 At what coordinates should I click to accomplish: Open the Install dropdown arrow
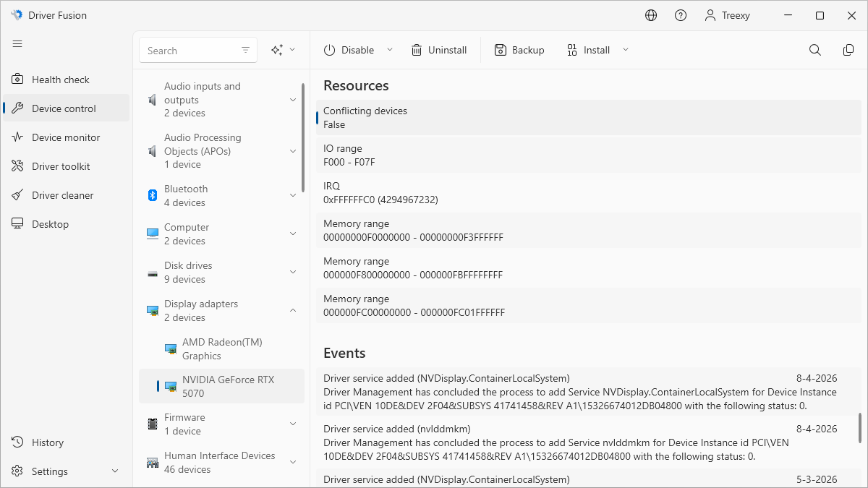tap(626, 50)
